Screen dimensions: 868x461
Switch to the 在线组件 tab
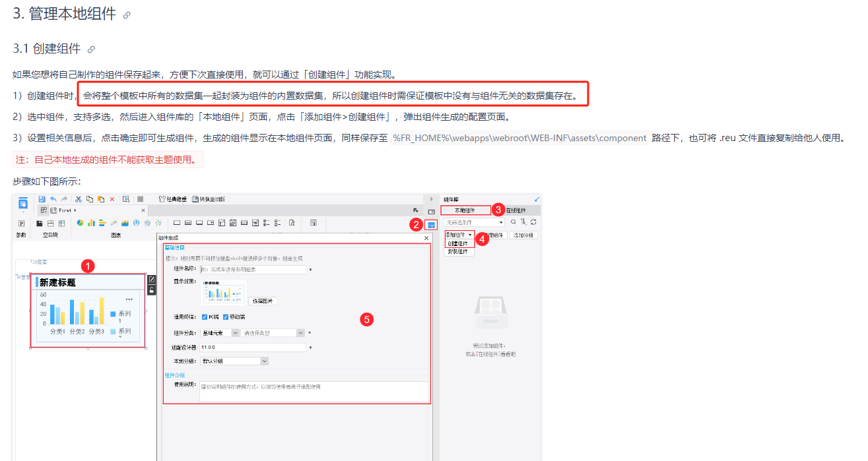(516, 210)
